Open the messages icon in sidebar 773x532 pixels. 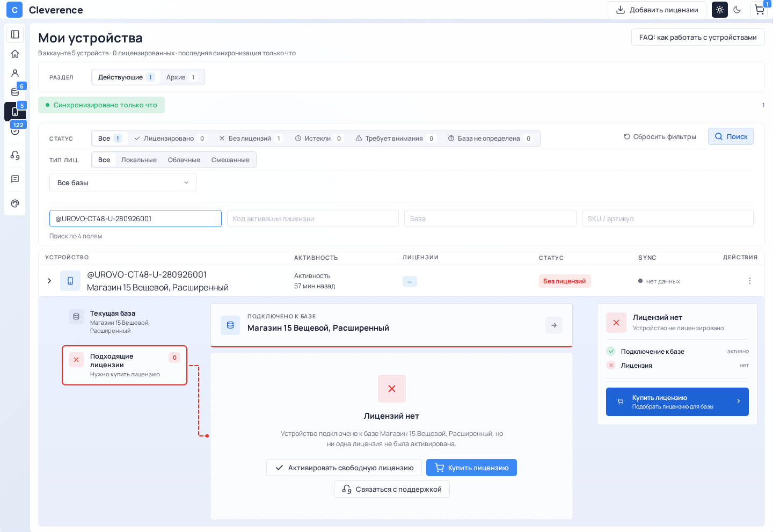point(15,179)
